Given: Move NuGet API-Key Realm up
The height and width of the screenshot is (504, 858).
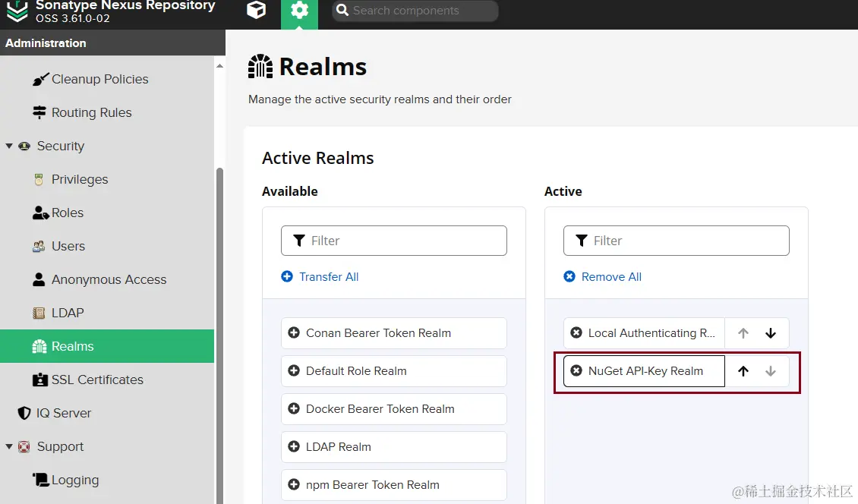Looking at the screenshot, I should pos(743,371).
